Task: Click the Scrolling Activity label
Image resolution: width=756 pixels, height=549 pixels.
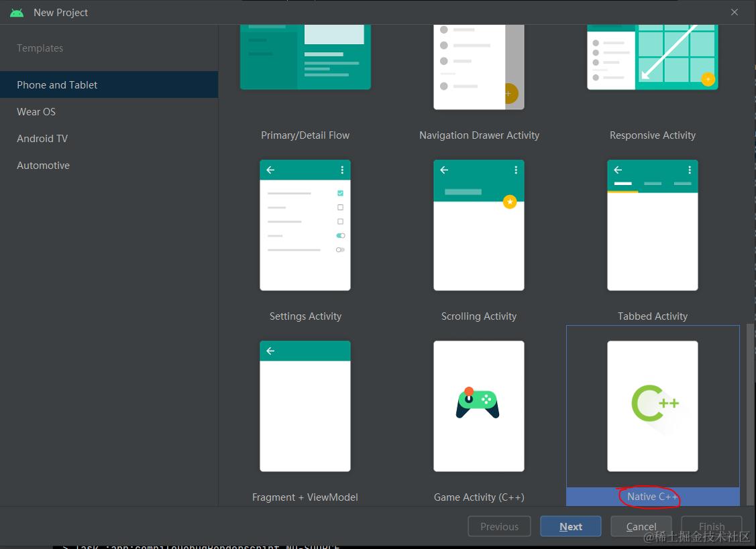Action: (x=479, y=316)
